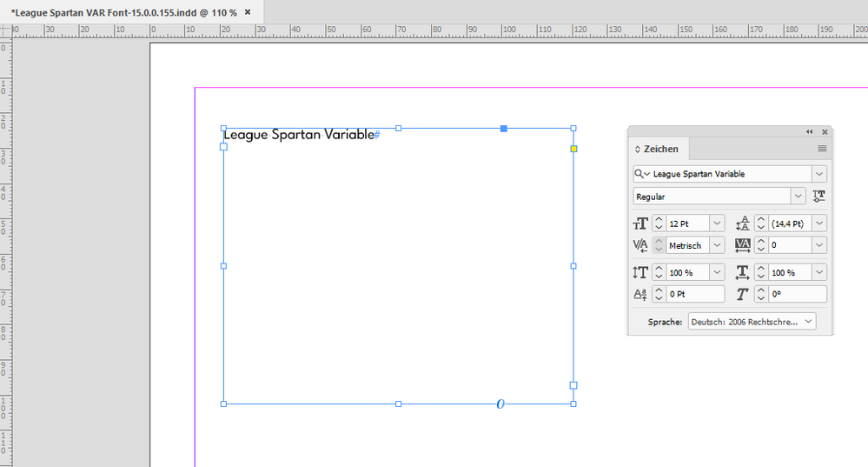The height and width of the screenshot is (467, 868).
Task: Expand the font style dropdown
Action: click(798, 197)
